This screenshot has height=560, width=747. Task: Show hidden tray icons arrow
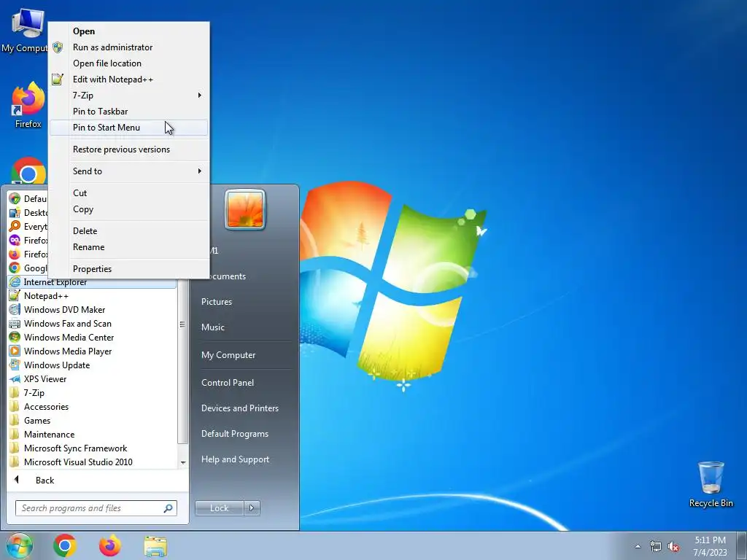click(x=638, y=546)
